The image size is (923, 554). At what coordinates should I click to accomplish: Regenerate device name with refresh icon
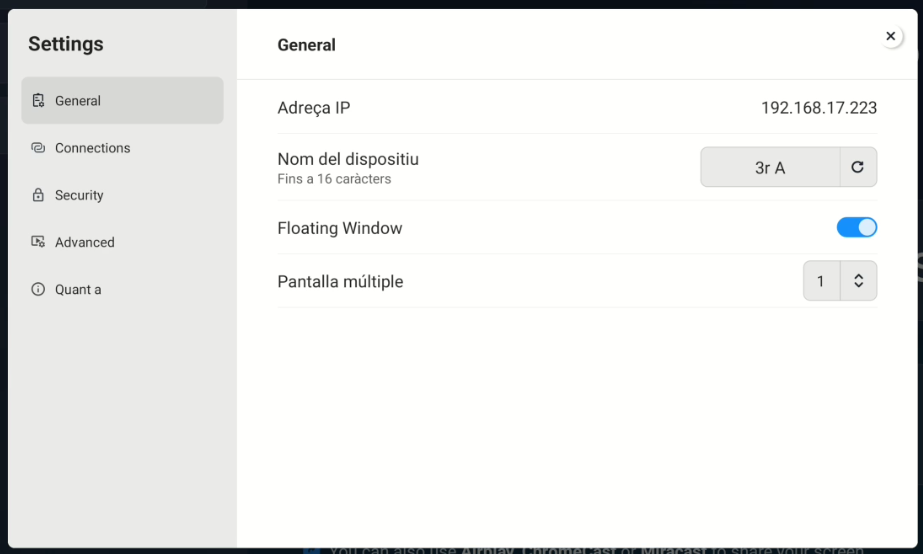pyautogui.click(x=858, y=167)
